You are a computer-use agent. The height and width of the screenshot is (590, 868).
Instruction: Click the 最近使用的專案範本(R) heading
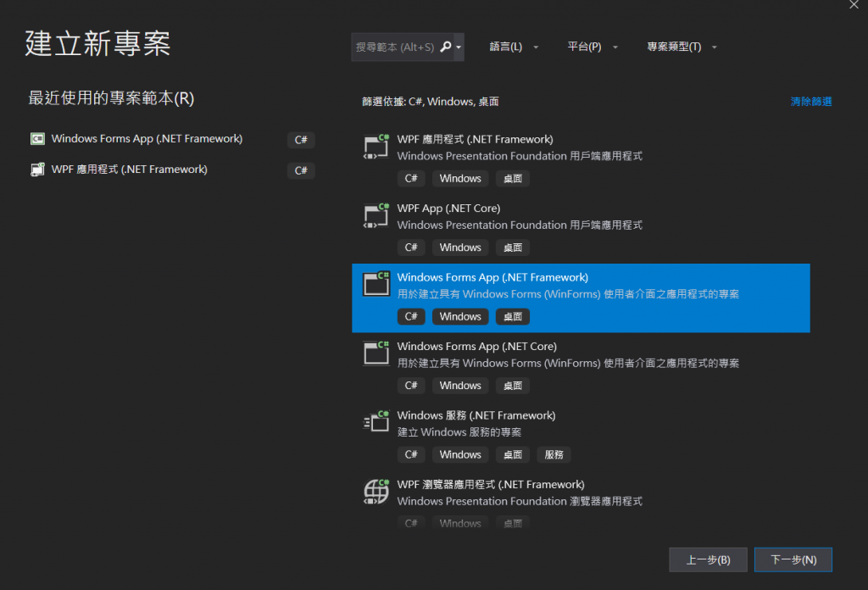111,98
